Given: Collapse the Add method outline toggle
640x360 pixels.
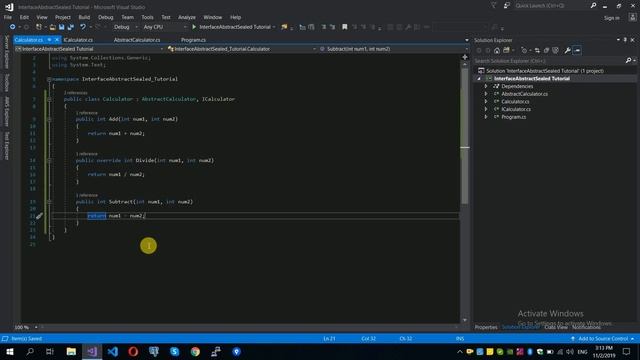Looking at the screenshot, I should [x=49, y=119].
